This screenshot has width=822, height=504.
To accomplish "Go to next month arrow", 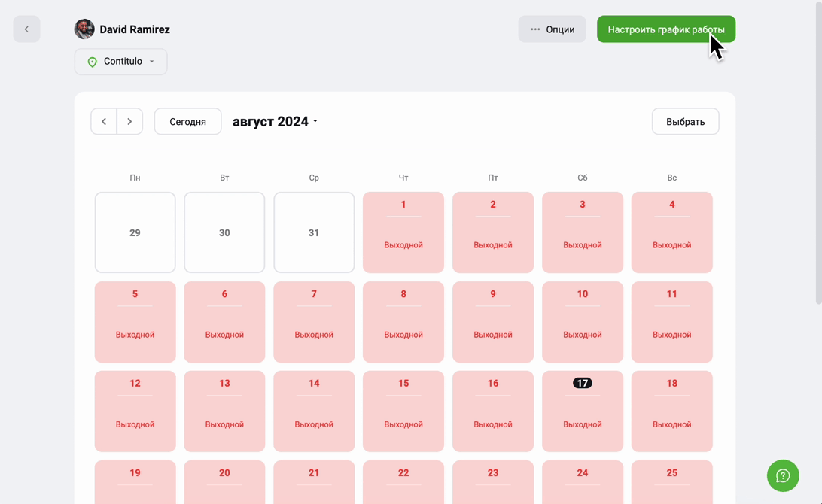I will [x=129, y=122].
